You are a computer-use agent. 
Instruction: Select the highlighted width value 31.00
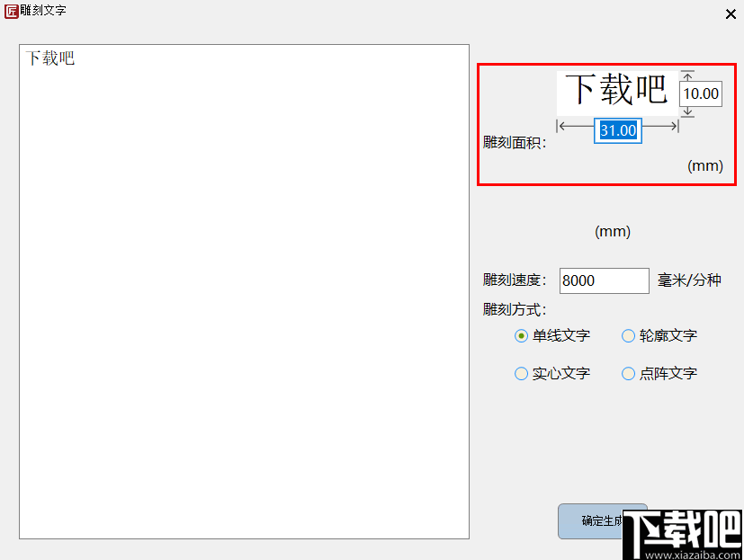pos(617,130)
